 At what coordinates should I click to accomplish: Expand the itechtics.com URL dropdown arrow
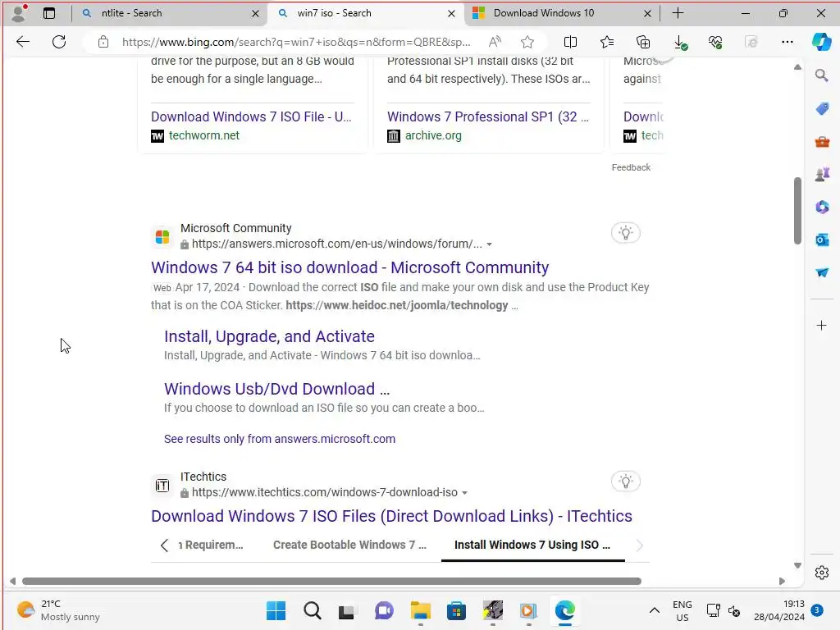pyautogui.click(x=464, y=493)
